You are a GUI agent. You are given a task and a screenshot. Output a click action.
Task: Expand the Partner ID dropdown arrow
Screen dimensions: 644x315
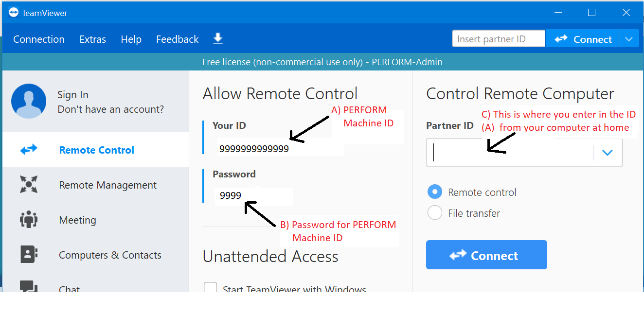(x=607, y=153)
